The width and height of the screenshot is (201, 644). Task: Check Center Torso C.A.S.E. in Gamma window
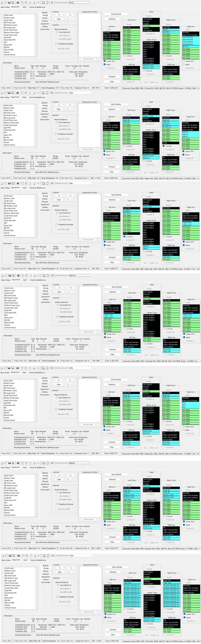144,344
